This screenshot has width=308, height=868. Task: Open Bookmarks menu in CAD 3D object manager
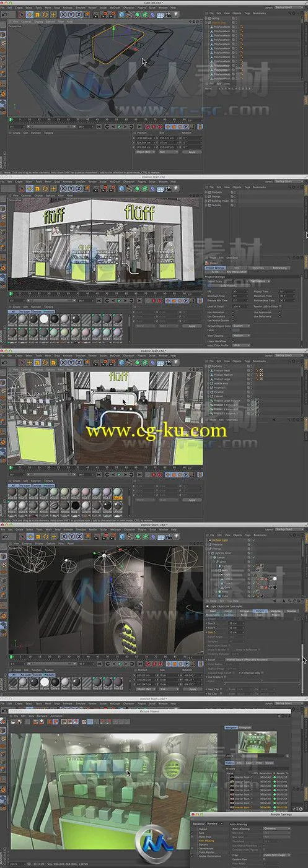(x=258, y=13)
